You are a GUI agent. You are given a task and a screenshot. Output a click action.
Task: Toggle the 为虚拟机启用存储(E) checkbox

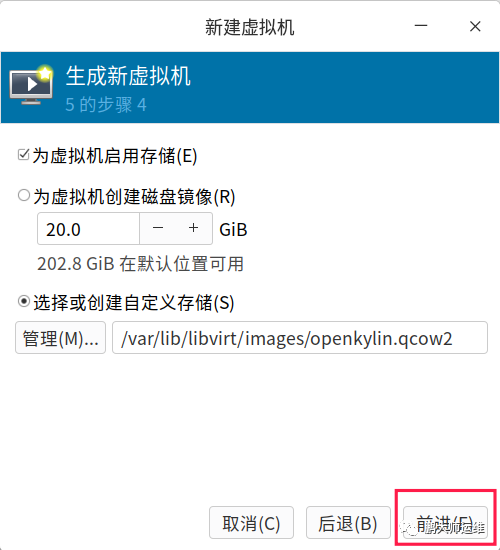coord(24,154)
